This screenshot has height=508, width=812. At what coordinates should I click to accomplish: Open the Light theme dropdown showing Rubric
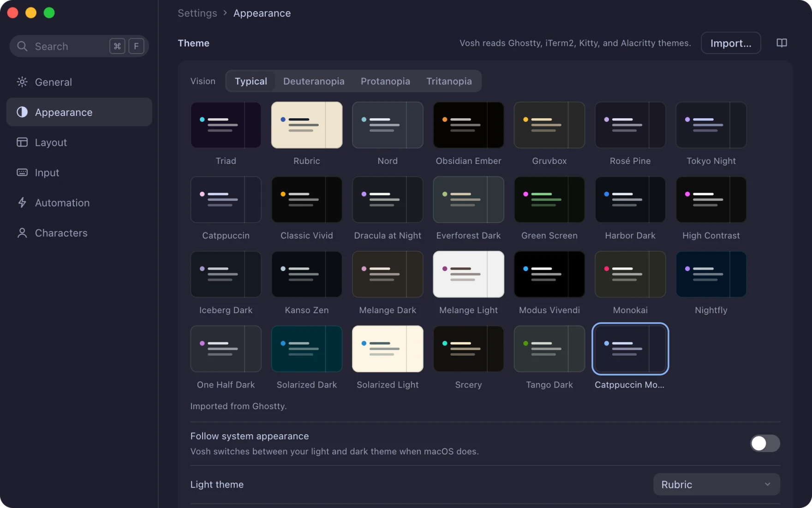click(x=716, y=484)
